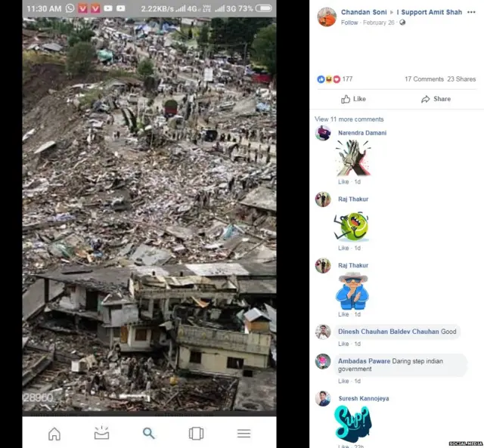View the 177 reactions list
The image size is (484, 448).
tap(335, 79)
